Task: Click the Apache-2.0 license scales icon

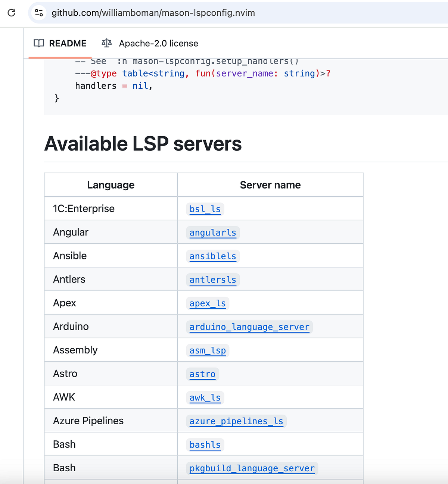Action: [106, 43]
